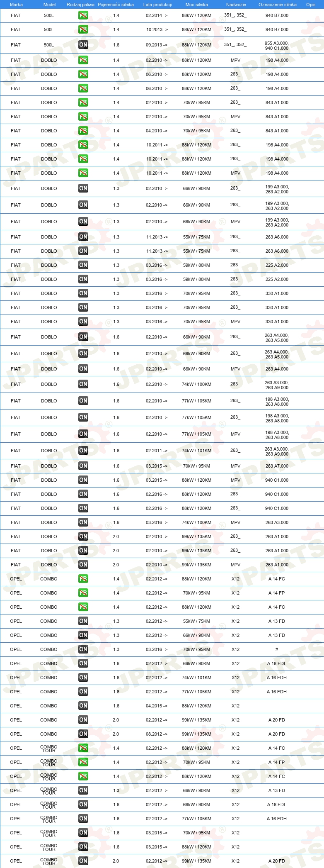This screenshot has width=324, height=868.
Task: Click petrol icon in DOBLO 1.4 10.2011 MPV row
Action: pyautogui.click(x=83, y=173)
